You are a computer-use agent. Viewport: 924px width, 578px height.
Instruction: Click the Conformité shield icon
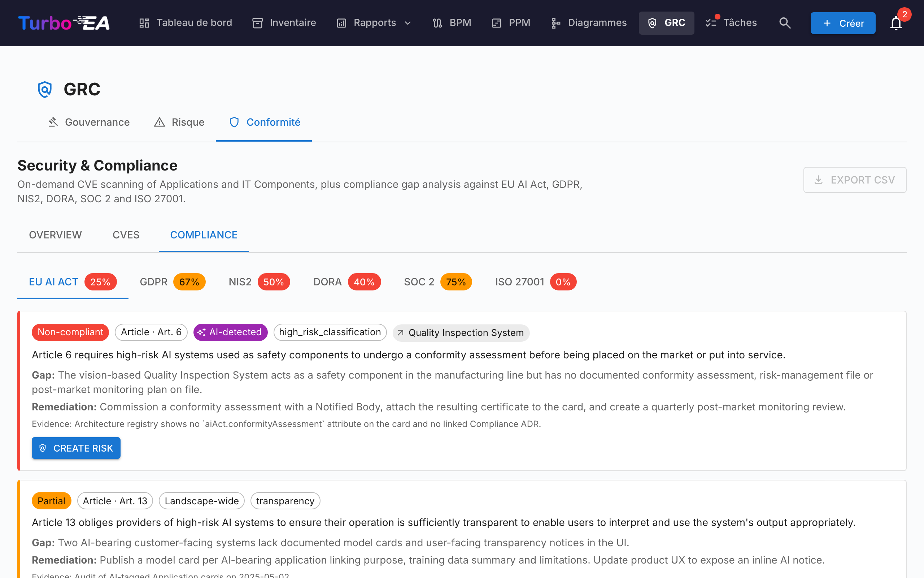[x=234, y=122]
